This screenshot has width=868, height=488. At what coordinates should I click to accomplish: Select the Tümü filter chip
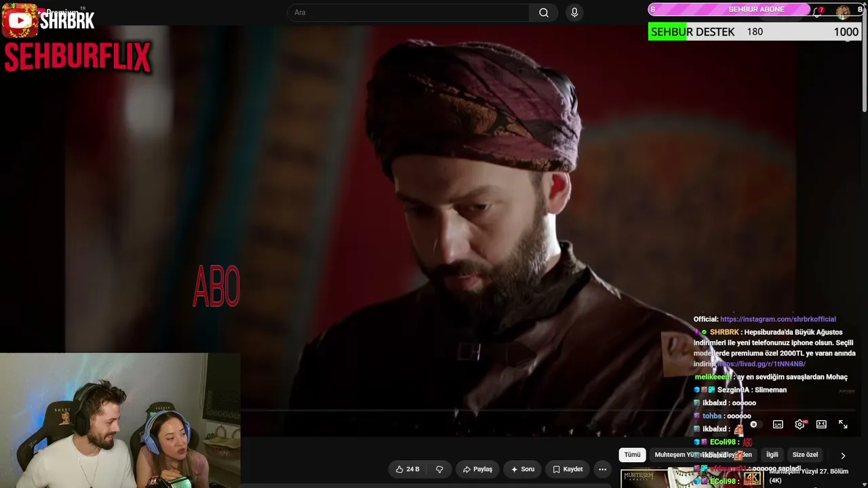click(x=632, y=455)
